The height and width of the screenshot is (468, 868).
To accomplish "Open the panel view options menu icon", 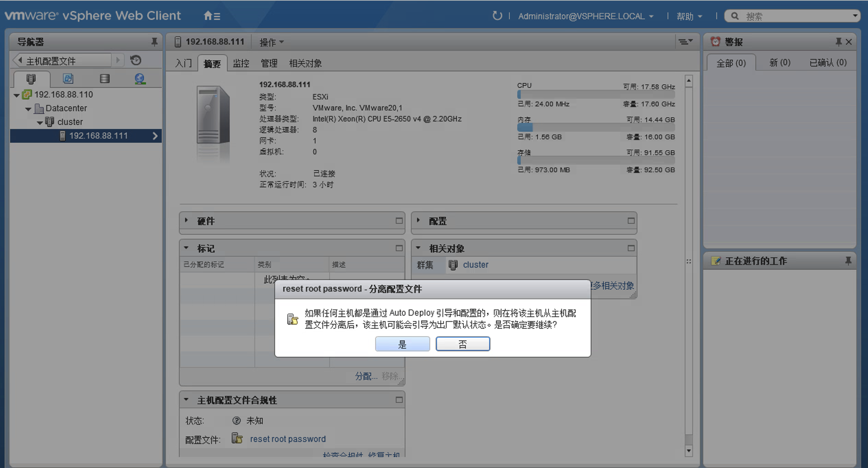I will point(685,42).
